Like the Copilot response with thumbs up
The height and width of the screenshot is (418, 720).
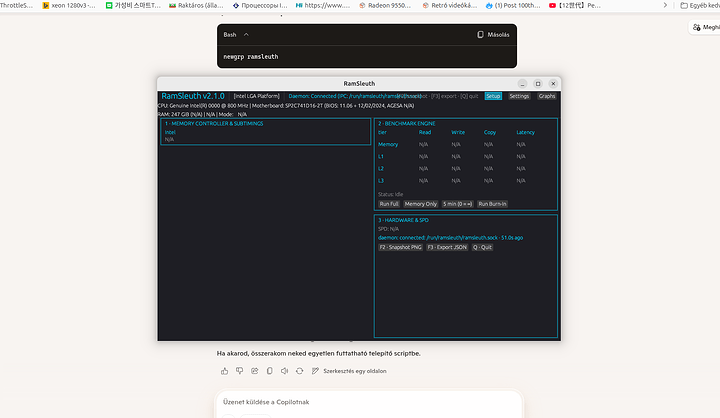[x=224, y=371]
